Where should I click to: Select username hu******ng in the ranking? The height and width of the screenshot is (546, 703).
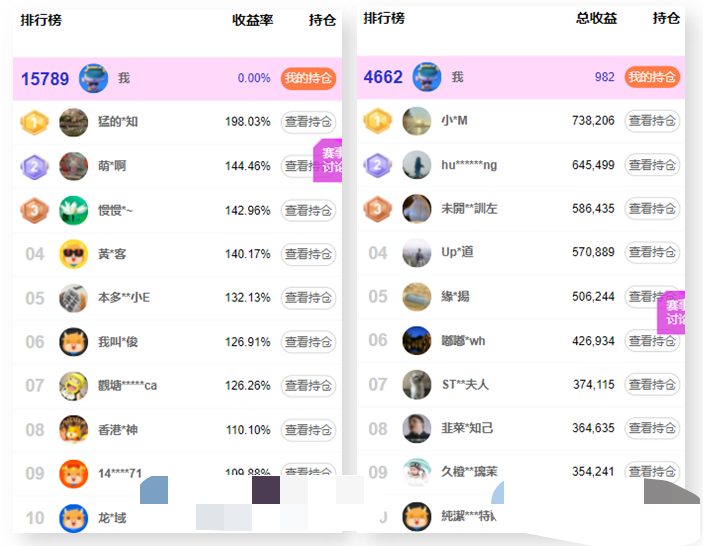point(469,165)
